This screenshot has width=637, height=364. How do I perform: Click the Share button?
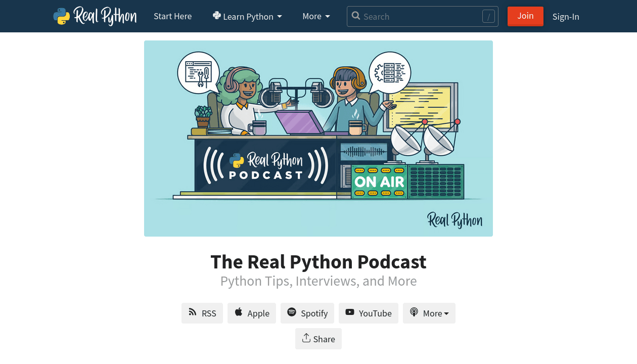(318, 338)
